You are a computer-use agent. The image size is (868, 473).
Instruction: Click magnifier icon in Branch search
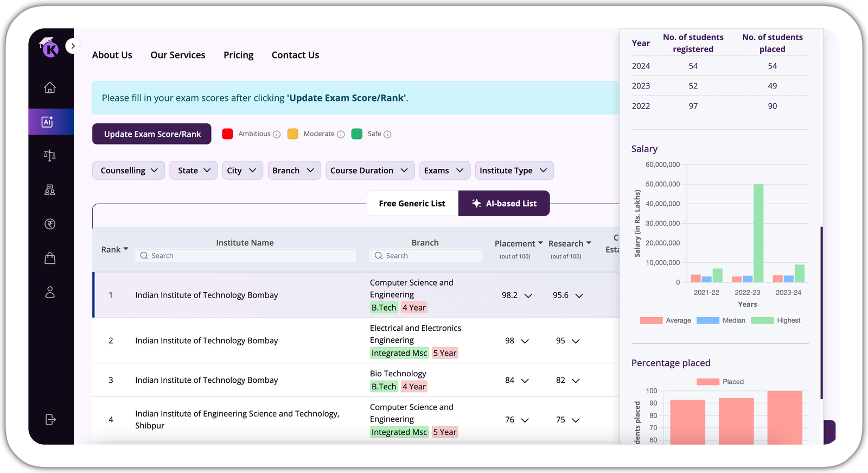pos(379,256)
